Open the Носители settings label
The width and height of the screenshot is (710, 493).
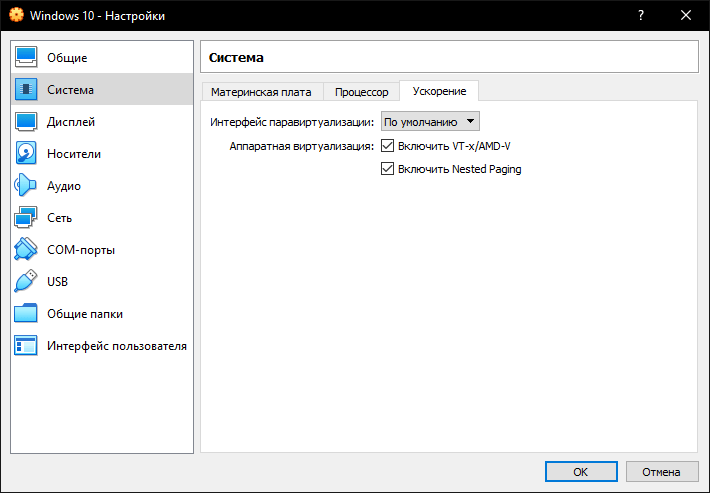pyautogui.click(x=74, y=154)
